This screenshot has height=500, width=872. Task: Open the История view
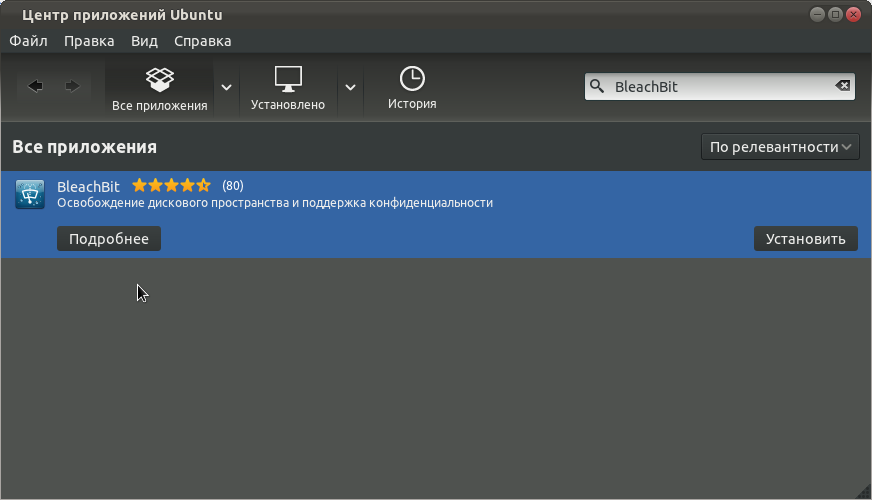pos(412,88)
